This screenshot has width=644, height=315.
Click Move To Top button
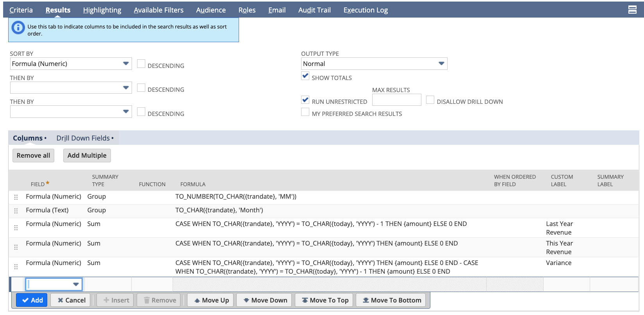pyautogui.click(x=325, y=300)
